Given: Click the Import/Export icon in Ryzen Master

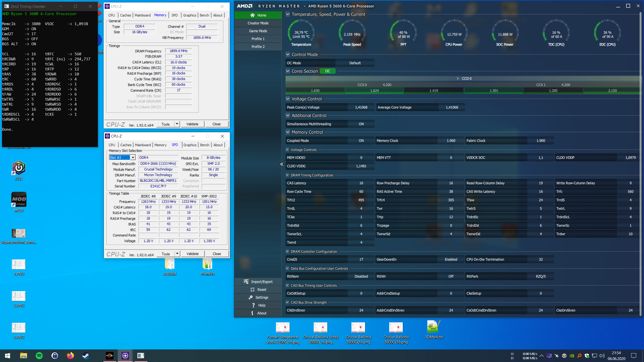Looking at the screenshot, I should pyautogui.click(x=246, y=282).
